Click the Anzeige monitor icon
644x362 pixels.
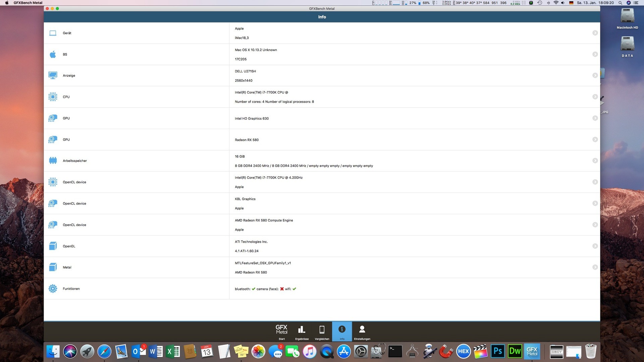[53, 75]
